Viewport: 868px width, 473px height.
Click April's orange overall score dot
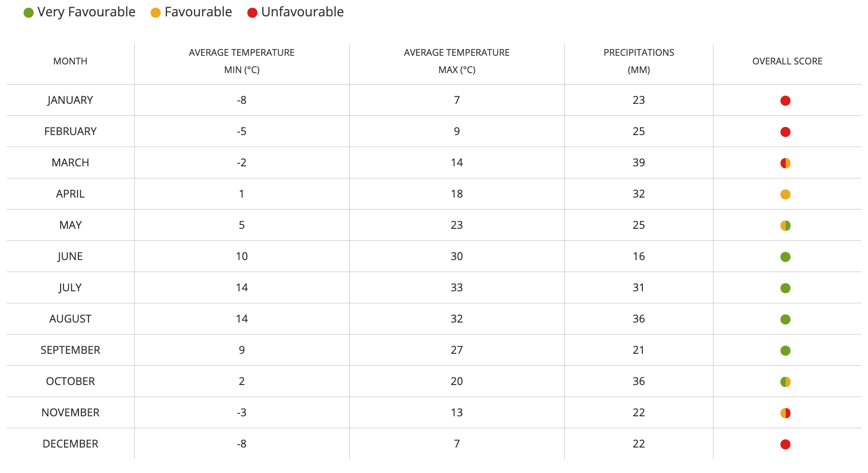click(785, 194)
